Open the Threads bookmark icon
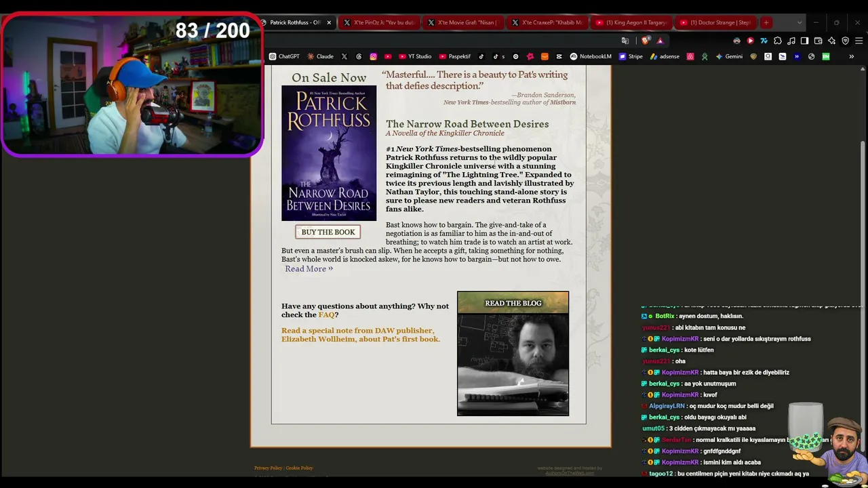868x488 pixels. coord(359,56)
